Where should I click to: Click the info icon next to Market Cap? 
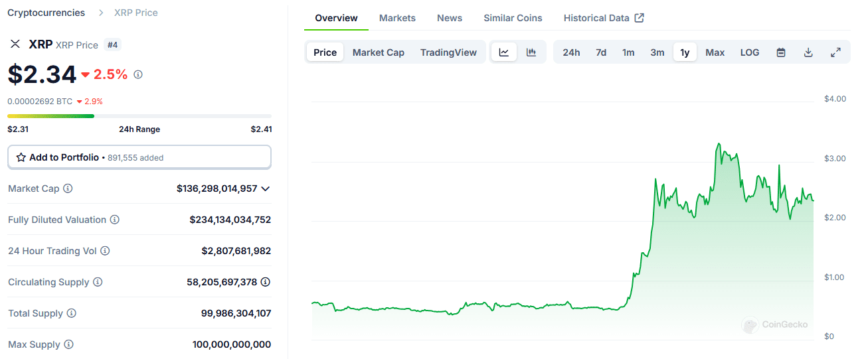pos(68,188)
